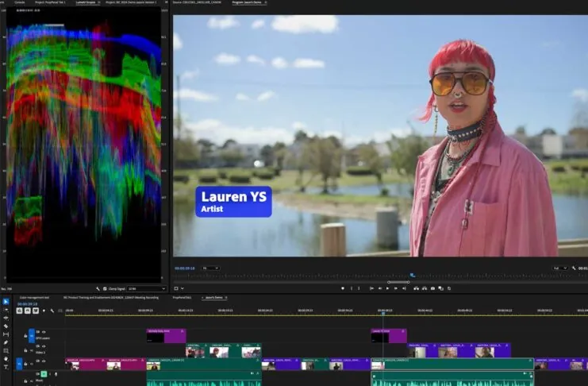Image resolution: width=588 pixels, height=386 pixels.
Task: Open Lumetri Scopes wrench settings
Action: [x=98, y=288]
